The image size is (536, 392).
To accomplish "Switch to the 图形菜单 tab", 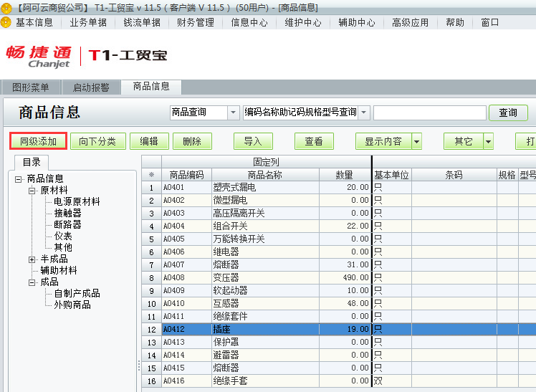I will tap(31, 87).
